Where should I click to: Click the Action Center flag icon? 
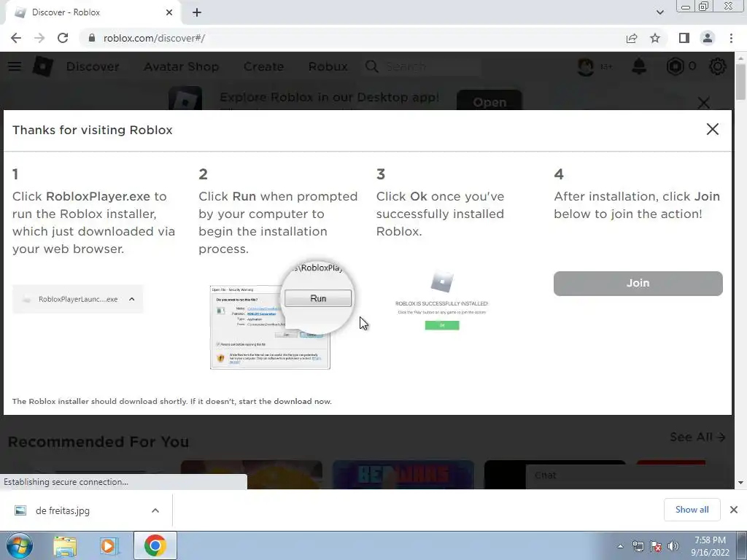(656, 547)
